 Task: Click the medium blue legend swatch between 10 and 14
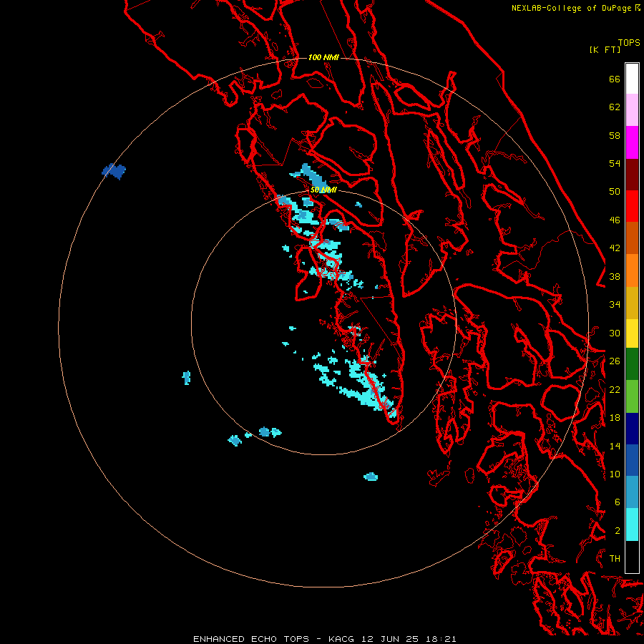tap(632, 460)
